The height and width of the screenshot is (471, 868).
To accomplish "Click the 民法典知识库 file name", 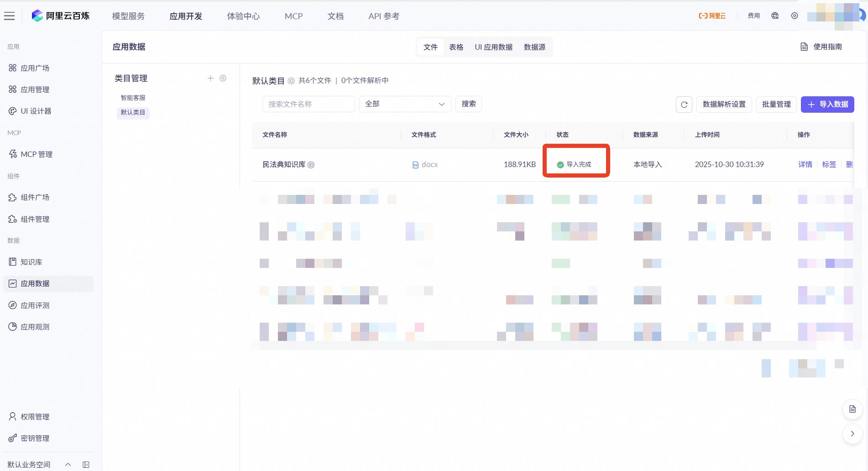I will (284, 164).
